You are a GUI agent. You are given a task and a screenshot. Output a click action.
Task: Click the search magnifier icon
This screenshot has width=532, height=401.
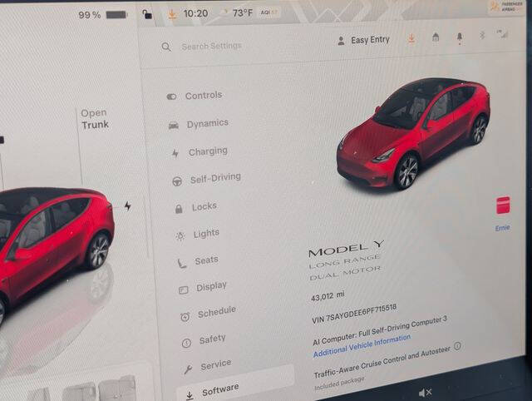click(x=166, y=47)
